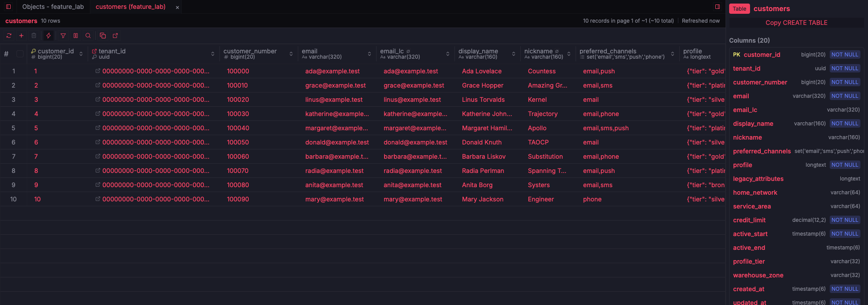Sort by email column arrows

coord(369,54)
